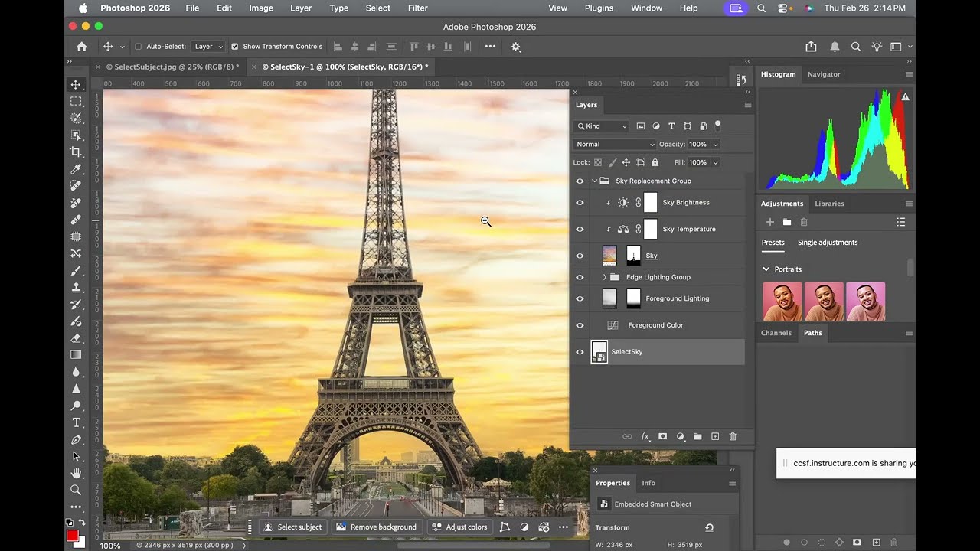Image resolution: width=980 pixels, height=551 pixels.
Task: Click the Select subject button
Action: [x=292, y=527]
